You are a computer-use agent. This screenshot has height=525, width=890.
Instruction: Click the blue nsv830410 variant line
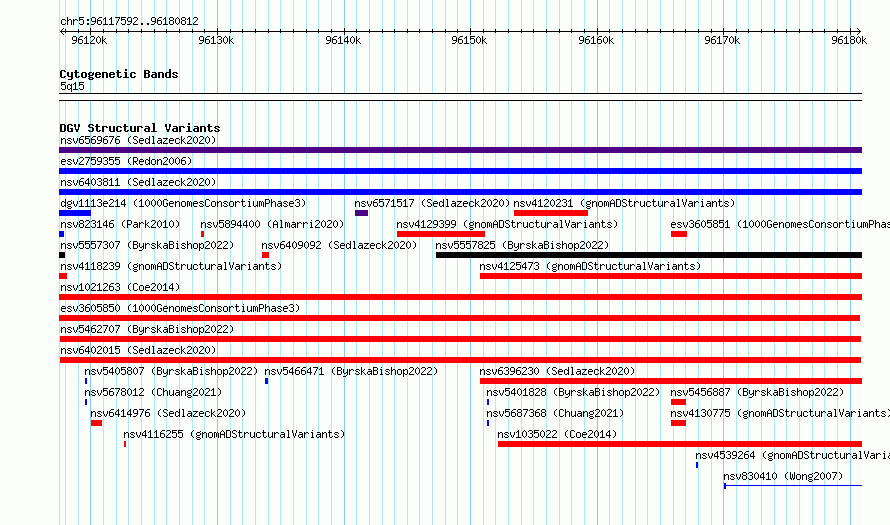[x=793, y=486]
